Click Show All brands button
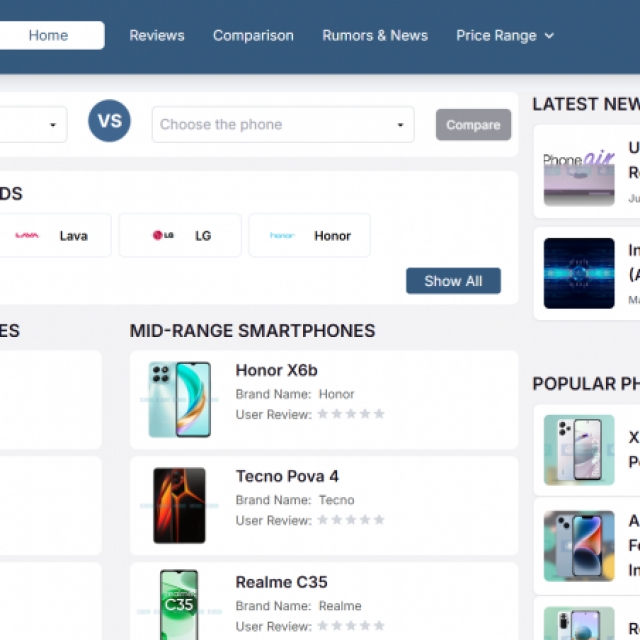640x640 pixels. pos(453,281)
